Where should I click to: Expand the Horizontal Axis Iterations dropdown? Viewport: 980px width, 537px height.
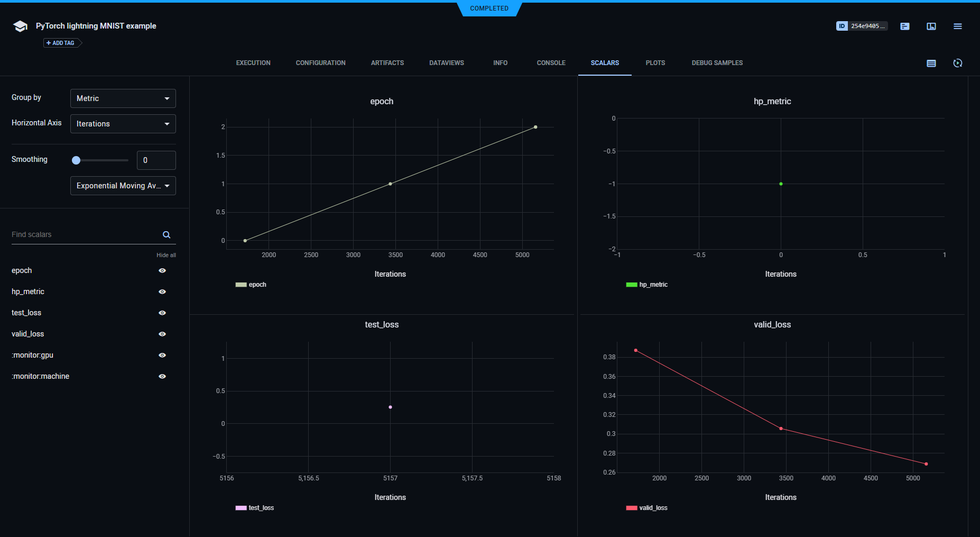click(x=123, y=124)
